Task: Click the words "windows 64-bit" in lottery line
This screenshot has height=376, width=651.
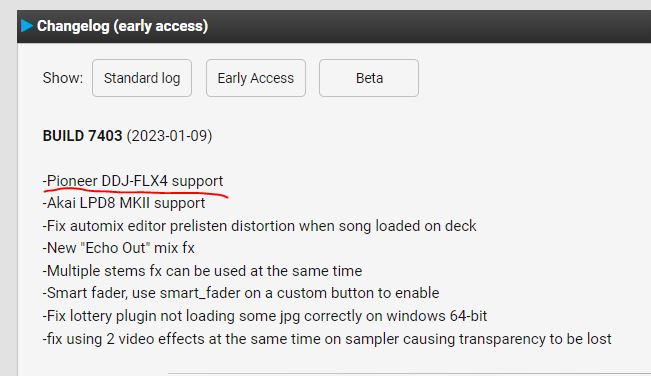Action: [x=437, y=316]
